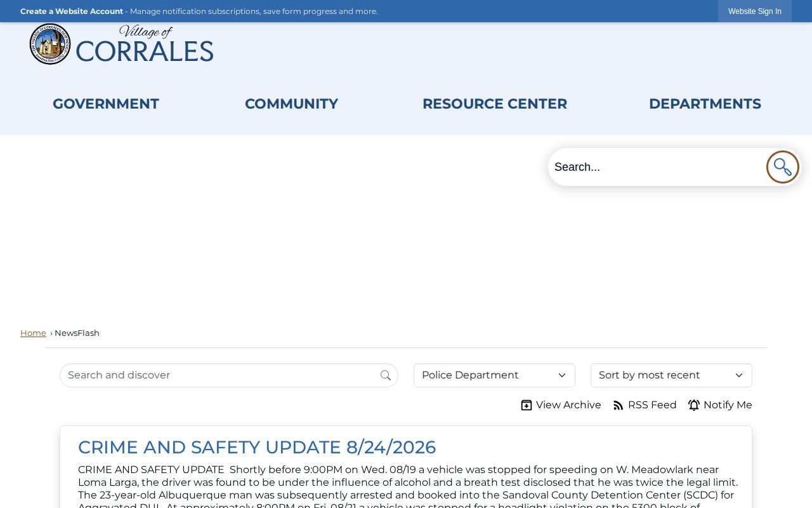Click the View Archive box icon
812x508 pixels.
point(527,405)
